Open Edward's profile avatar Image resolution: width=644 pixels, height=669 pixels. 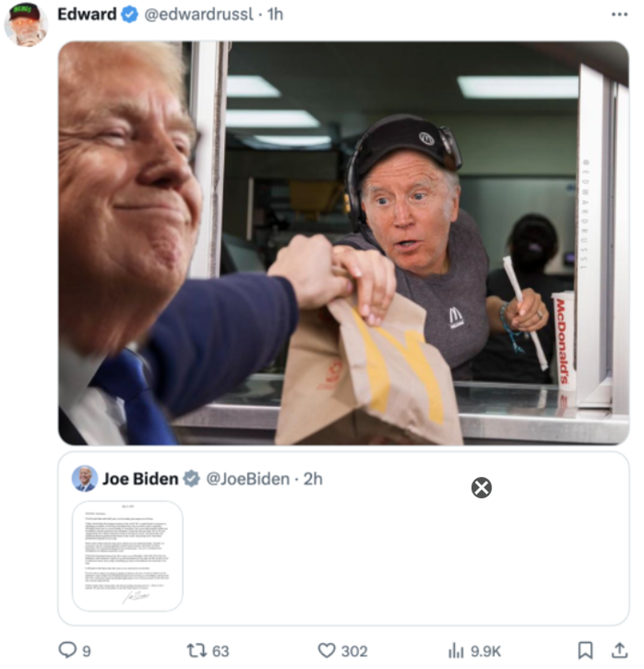pos(25,24)
